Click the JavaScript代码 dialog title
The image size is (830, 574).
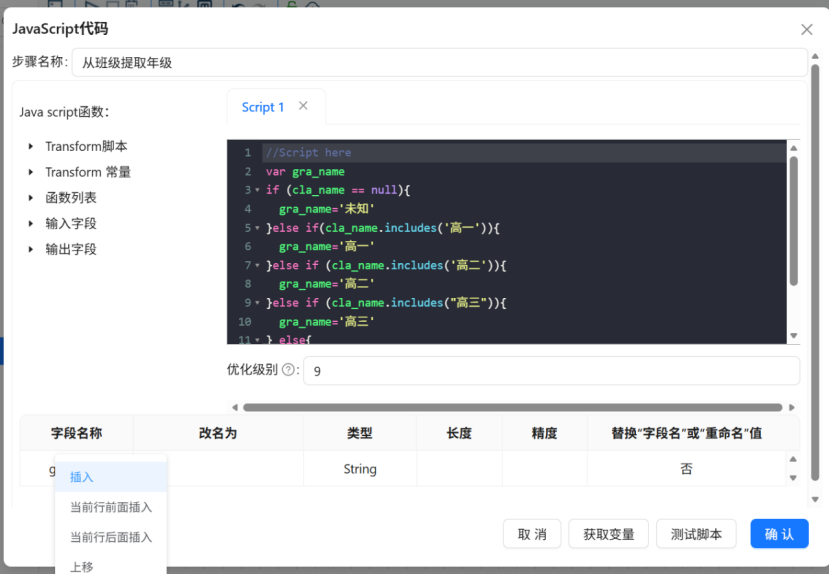(60, 29)
